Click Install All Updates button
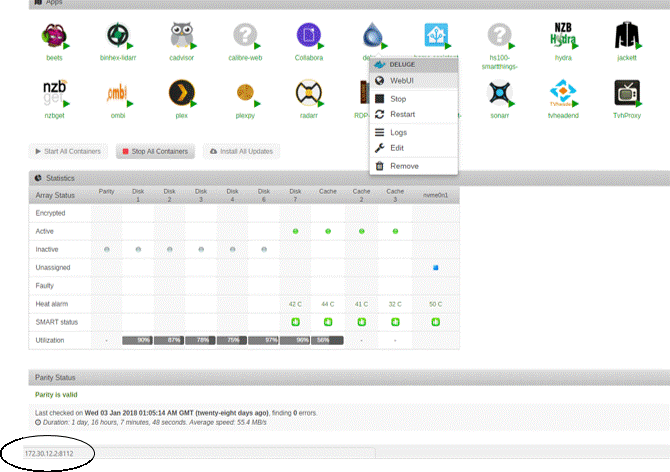The image size is (670, 472). 241,151
